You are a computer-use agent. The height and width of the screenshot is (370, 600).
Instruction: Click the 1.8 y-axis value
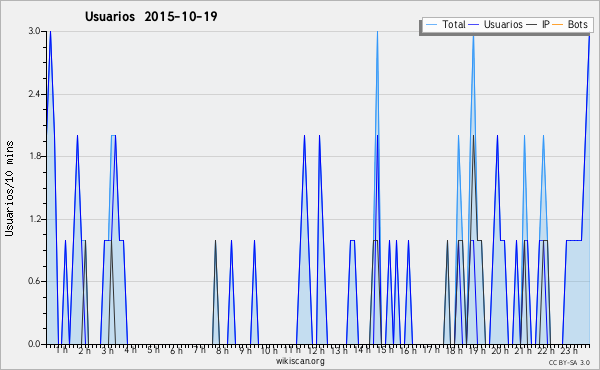tap(34, 156)
